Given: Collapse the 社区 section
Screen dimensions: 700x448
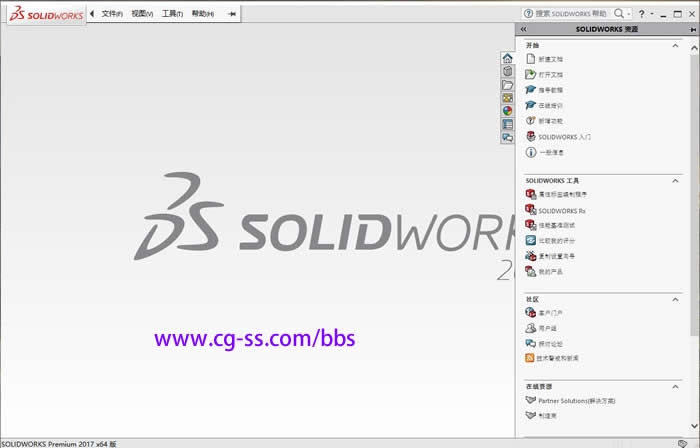Looking at the screenshot, I should (676, 299).
